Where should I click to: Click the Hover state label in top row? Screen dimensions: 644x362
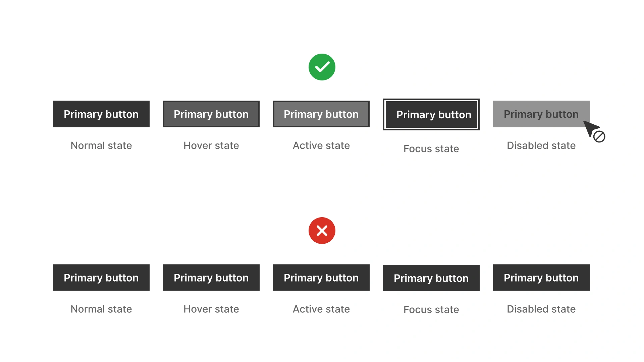click(x=211, y=145)
